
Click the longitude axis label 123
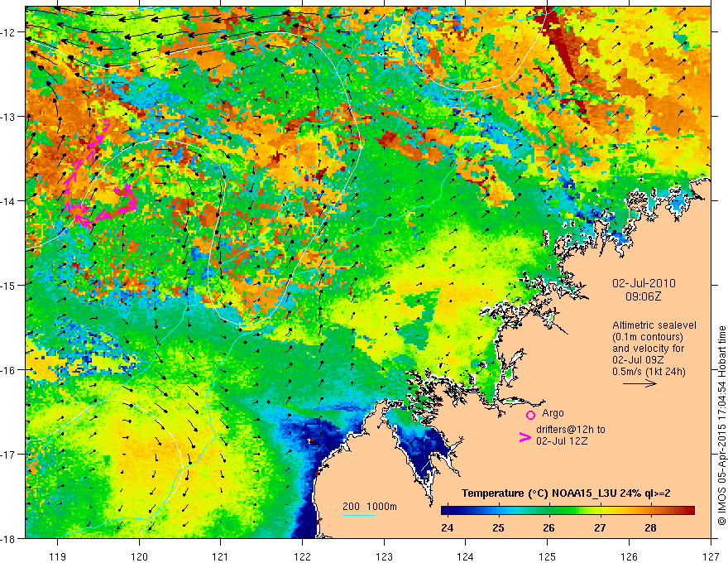tap(384, 556)
